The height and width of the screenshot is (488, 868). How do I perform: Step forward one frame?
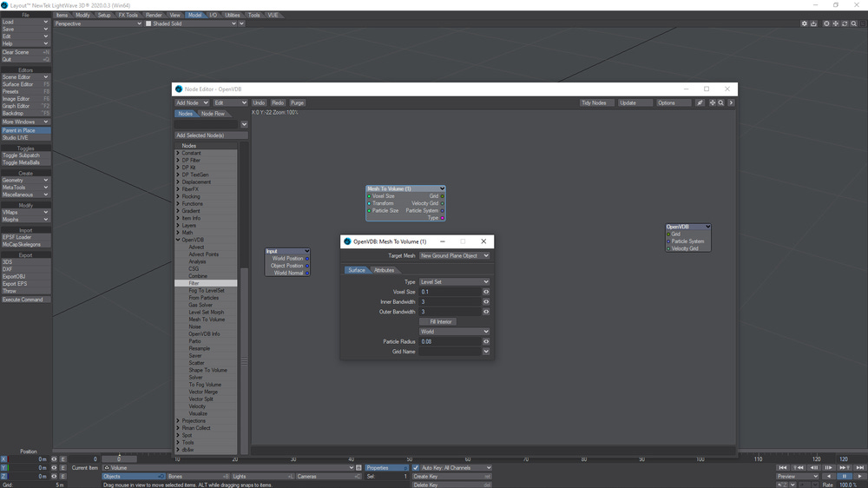click(x=829, y=467)
